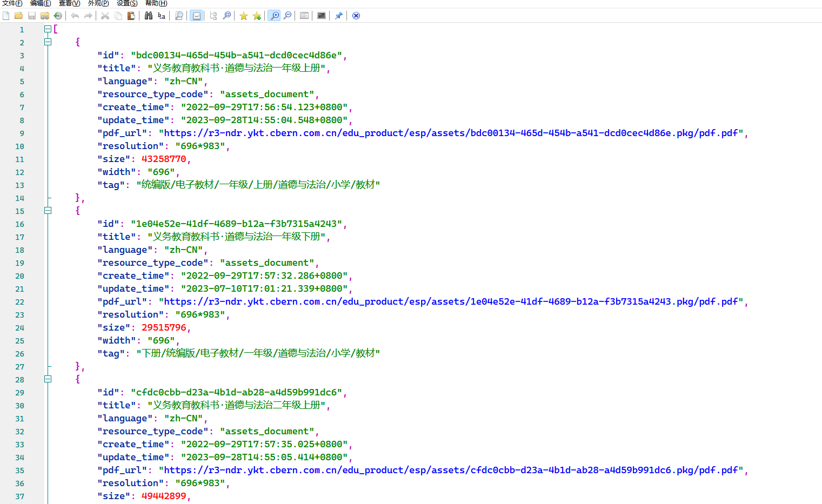This screenshot has height=504, width=822.
Task: Click the add-to-favorites star plus icon
Action: coord(257,16)
